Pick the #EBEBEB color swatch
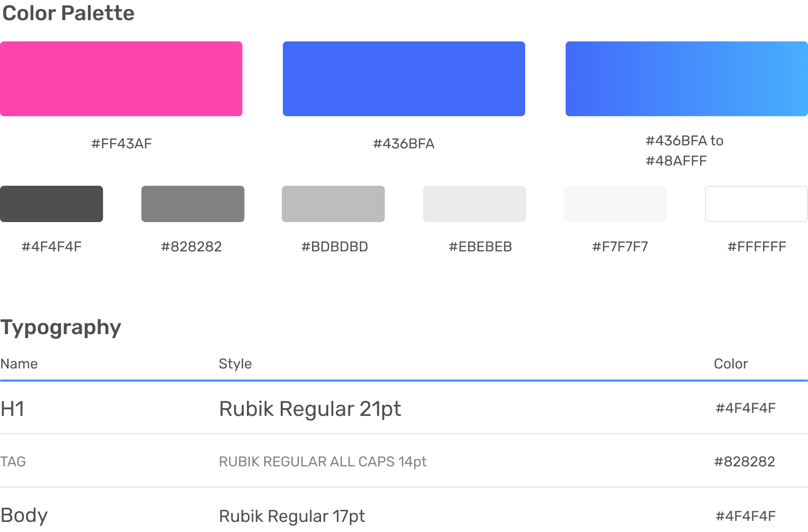 coord(475,204)
